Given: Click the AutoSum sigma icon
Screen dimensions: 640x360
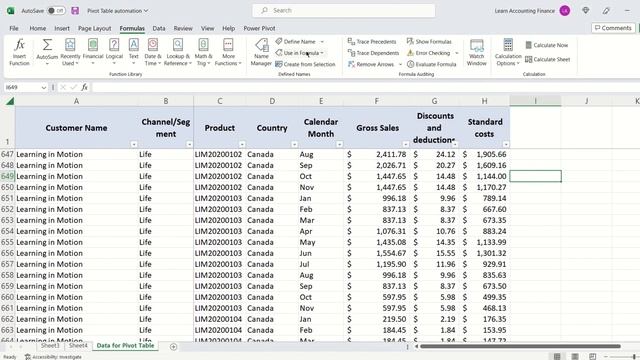Looking at the screenshot, I should tap(47, 44).
